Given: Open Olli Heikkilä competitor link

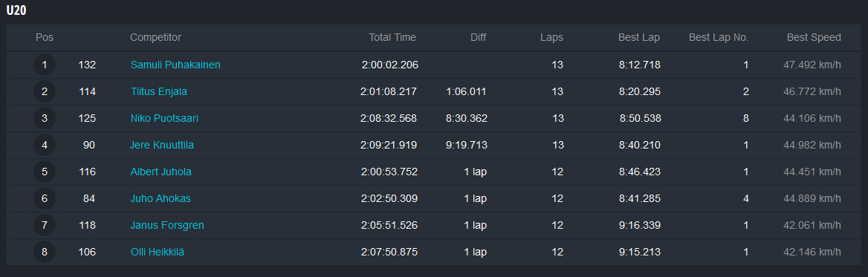Looking at the screenshot, I should (158, 252).
